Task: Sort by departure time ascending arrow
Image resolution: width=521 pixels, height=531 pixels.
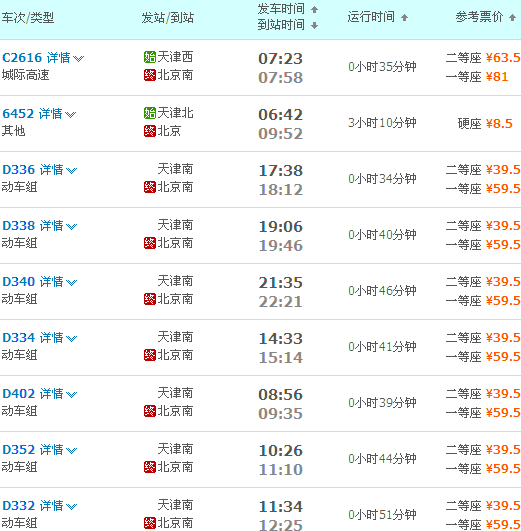Action: tap(314, 9)
